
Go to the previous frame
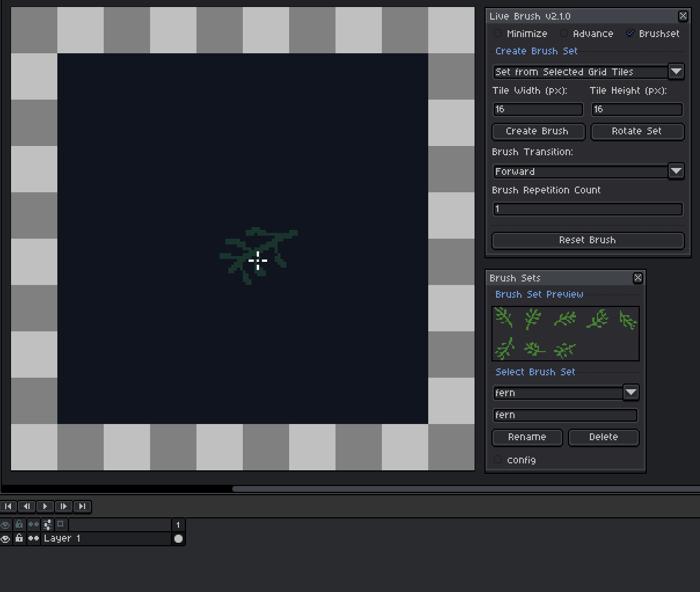(x=27, y=506)
